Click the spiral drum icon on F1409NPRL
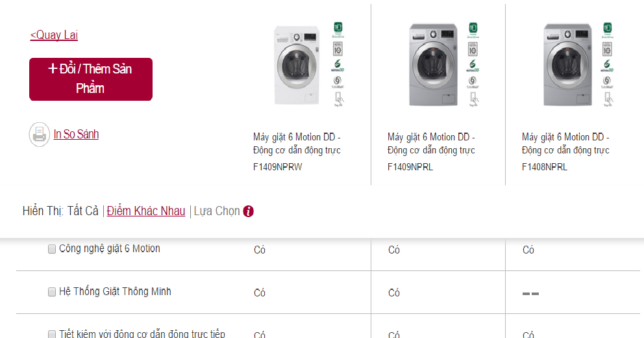This screenshot has width=644, height=338. click(473, 82)
